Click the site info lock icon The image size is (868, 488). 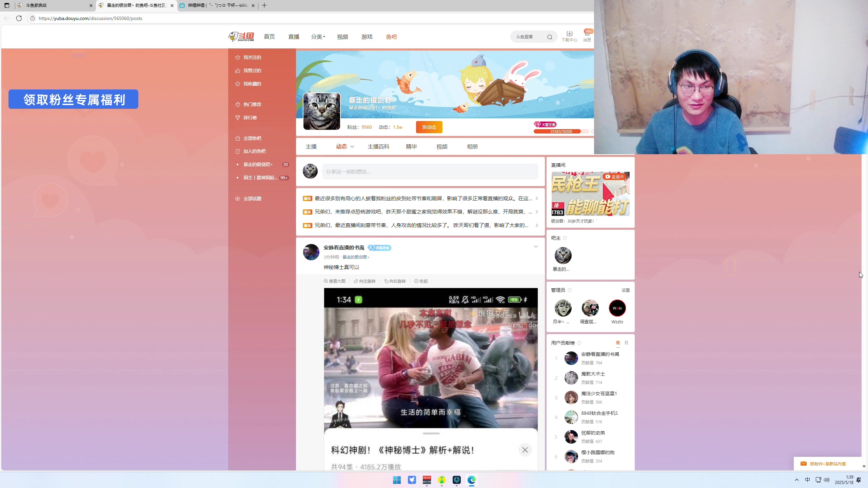[x=33, y=18]
